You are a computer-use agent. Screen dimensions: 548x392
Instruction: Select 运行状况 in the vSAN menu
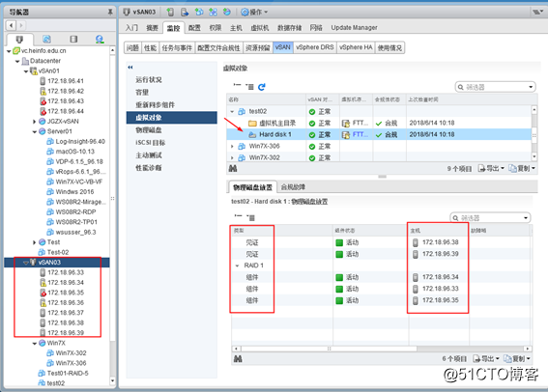(x=149, y=79)
